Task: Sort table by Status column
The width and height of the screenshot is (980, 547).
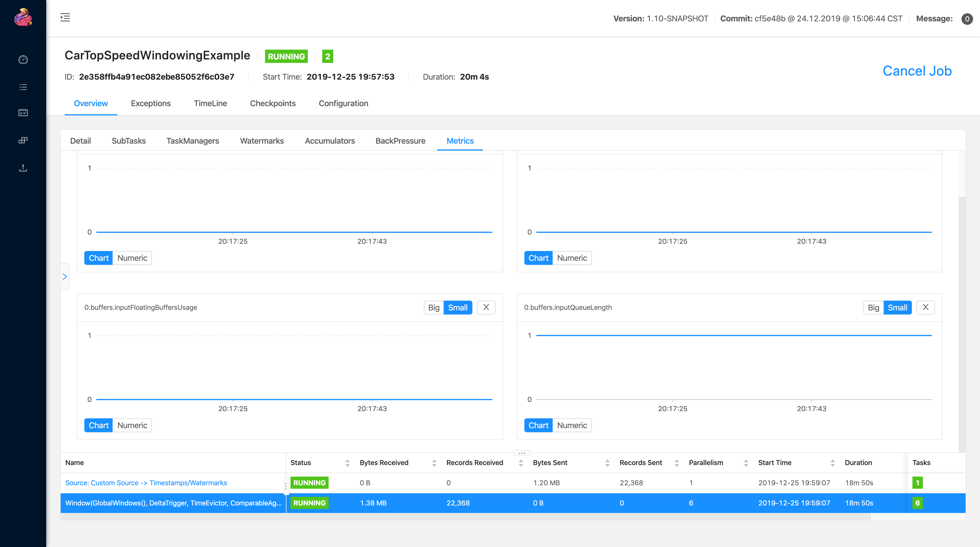Action: point(347,462)
